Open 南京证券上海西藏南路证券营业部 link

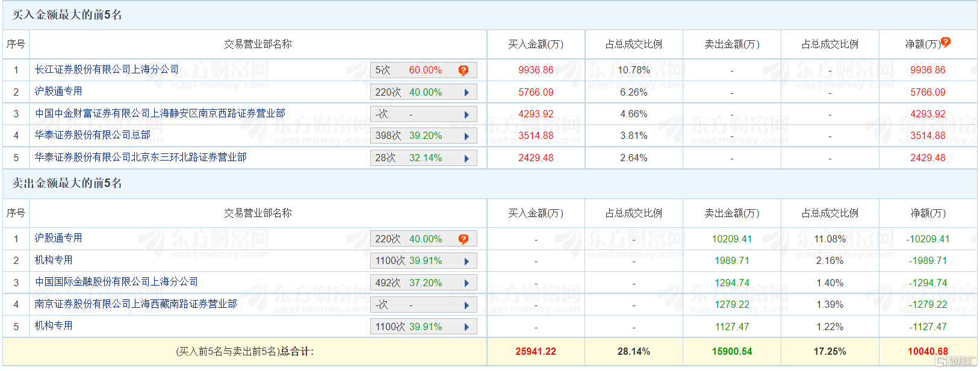point(135,304)
